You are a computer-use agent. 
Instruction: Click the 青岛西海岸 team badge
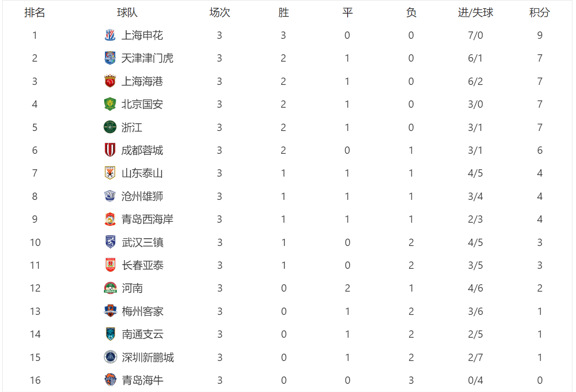pyautogui.click(x=110, y=219)
